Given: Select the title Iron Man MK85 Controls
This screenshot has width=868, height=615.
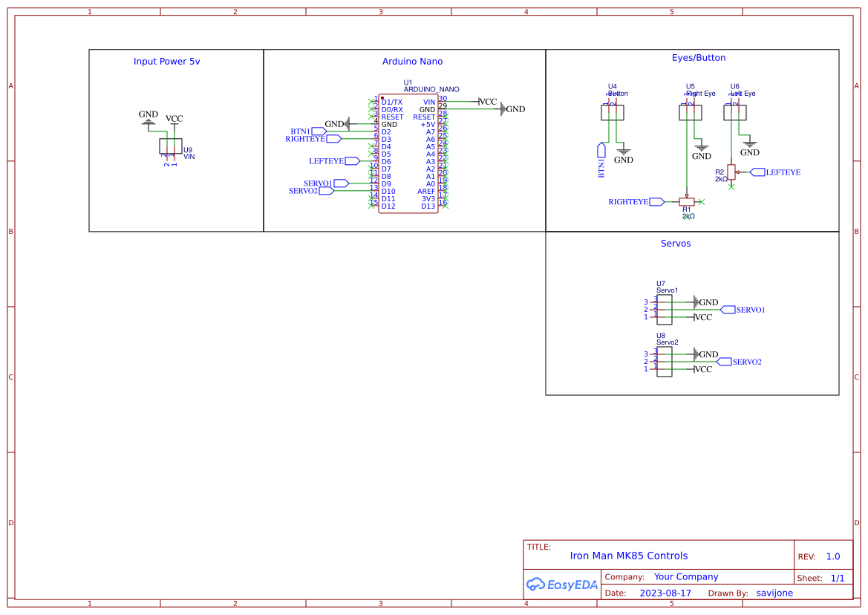Looking at the screenshot, I should tap(627, 556).
